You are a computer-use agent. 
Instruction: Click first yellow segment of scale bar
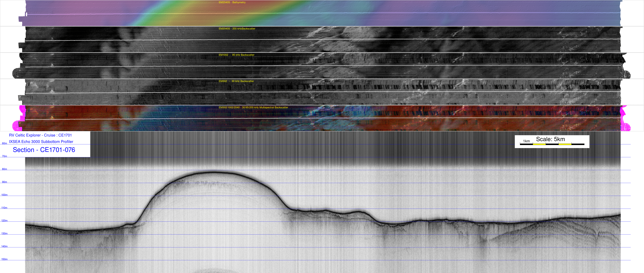point(539,144)
